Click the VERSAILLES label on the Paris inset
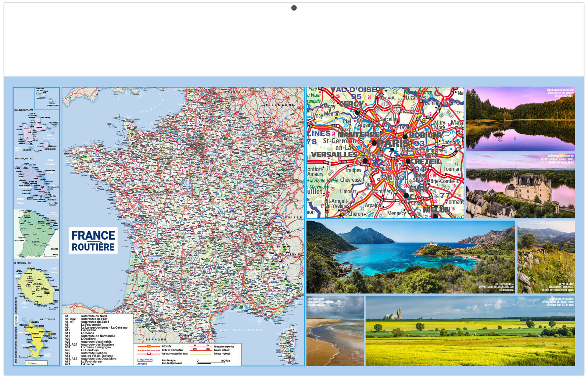 click(x=334, y=155)
